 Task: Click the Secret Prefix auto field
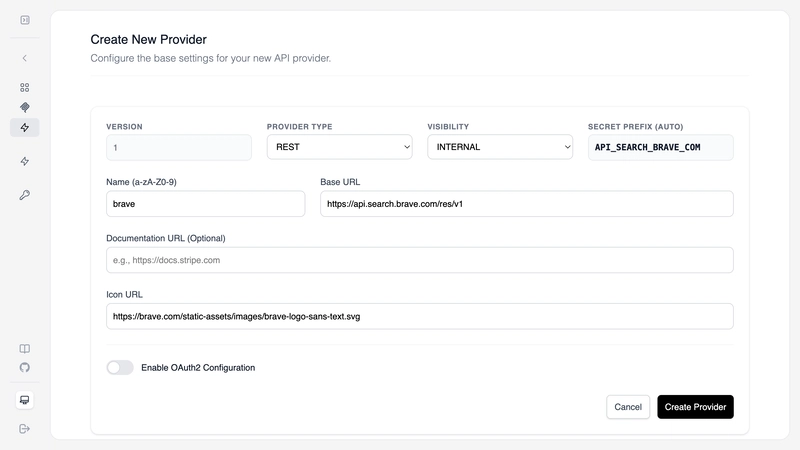coord(660,147)
